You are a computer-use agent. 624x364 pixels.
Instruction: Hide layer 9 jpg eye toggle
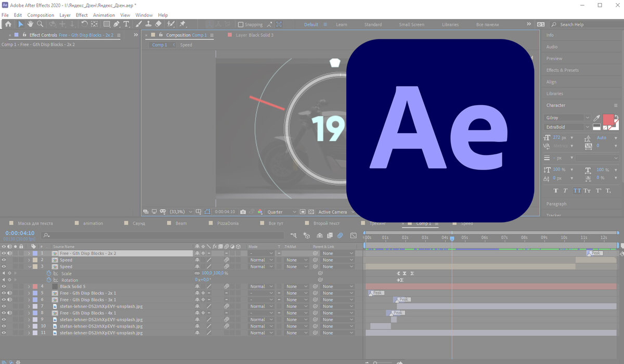click(4, 320)
